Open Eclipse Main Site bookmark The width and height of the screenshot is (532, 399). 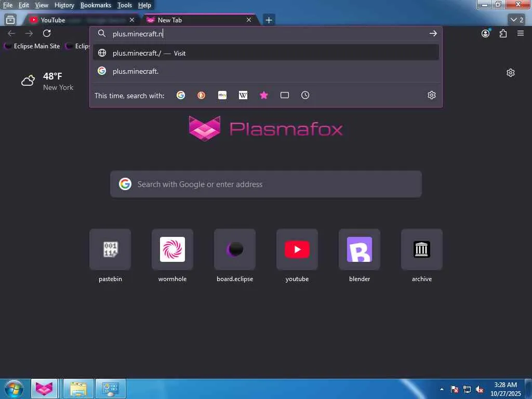point(33,46)
